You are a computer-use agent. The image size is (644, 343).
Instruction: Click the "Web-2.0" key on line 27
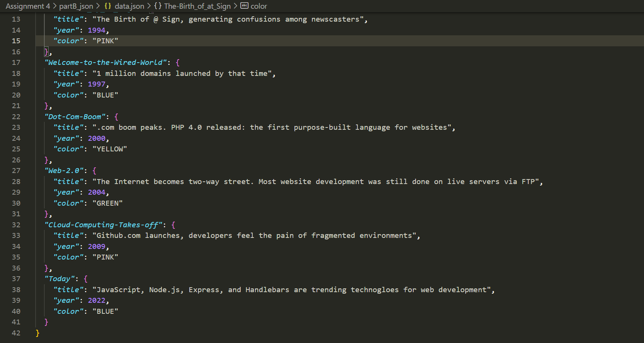coord(64,170)
